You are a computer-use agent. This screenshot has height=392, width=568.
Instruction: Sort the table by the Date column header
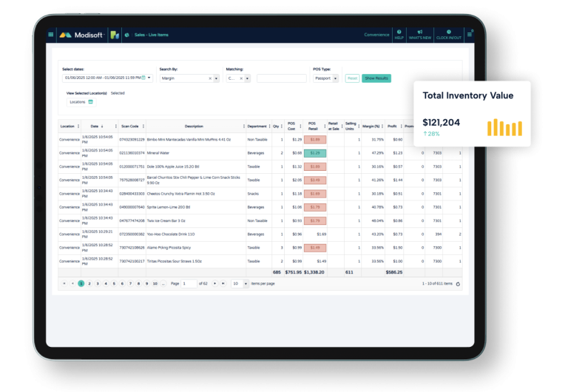[94, 126]
